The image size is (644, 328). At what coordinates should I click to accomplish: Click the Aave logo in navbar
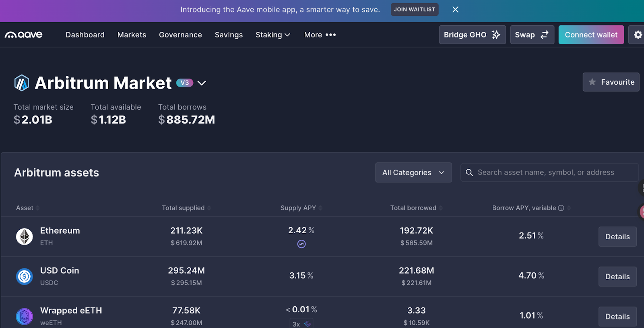pos(23,35)
